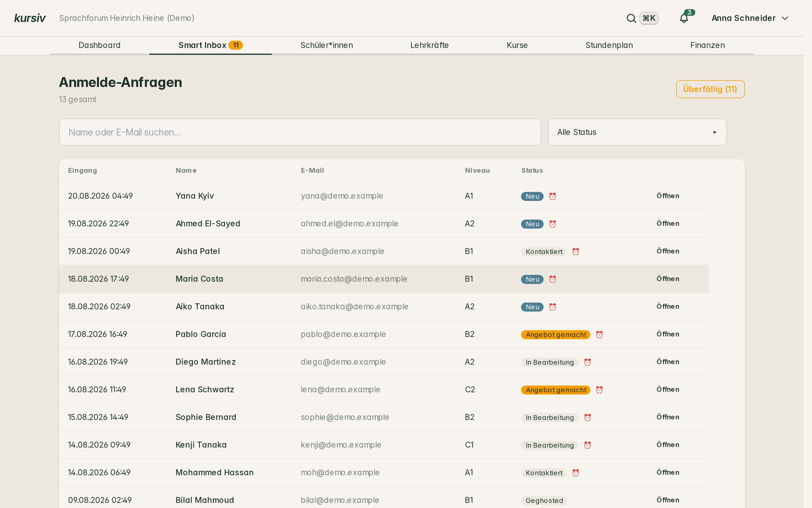
Task: Open the Finanzen tab
Action: (708, 45)
